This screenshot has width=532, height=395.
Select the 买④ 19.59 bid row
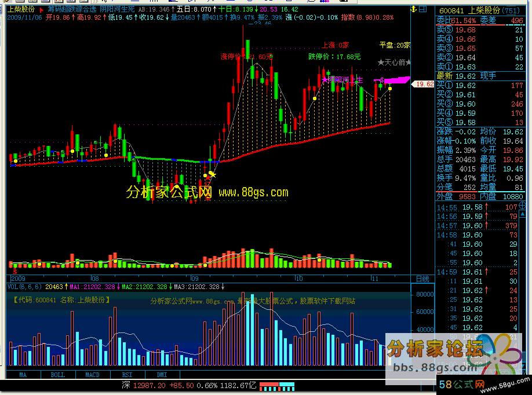480,114
